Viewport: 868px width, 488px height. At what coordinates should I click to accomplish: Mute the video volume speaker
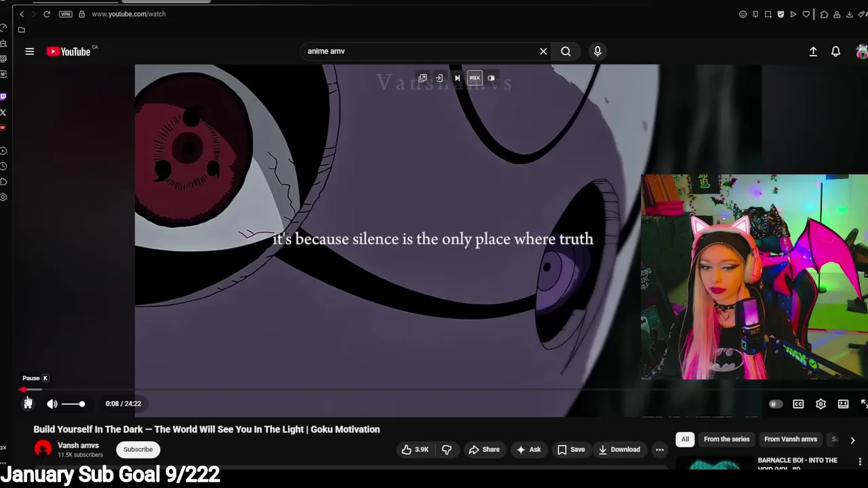(x=52, y=404)
